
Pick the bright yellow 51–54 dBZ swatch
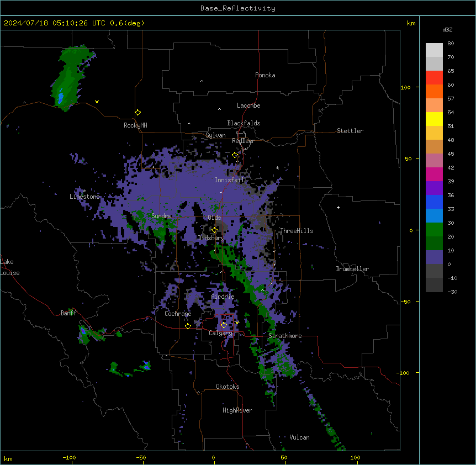point(434,119)
